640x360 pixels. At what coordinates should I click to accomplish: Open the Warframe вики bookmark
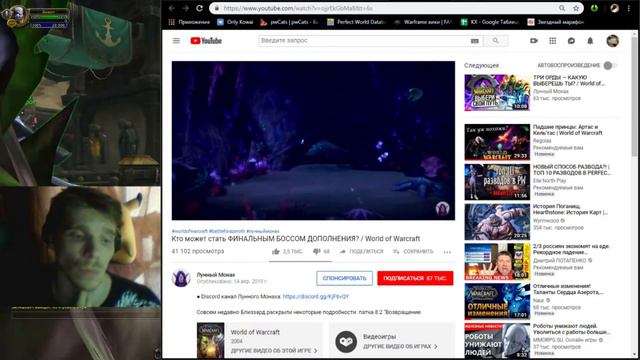(x=423, y=22)
